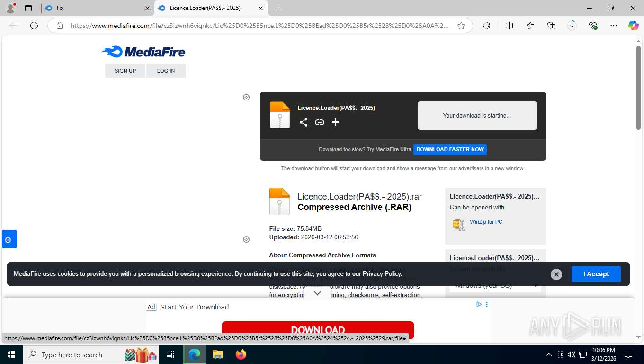The image size is (644, 364).
Task: Open the AdChoices info icon
Action: pyautogui.click(x=479, y=304)
